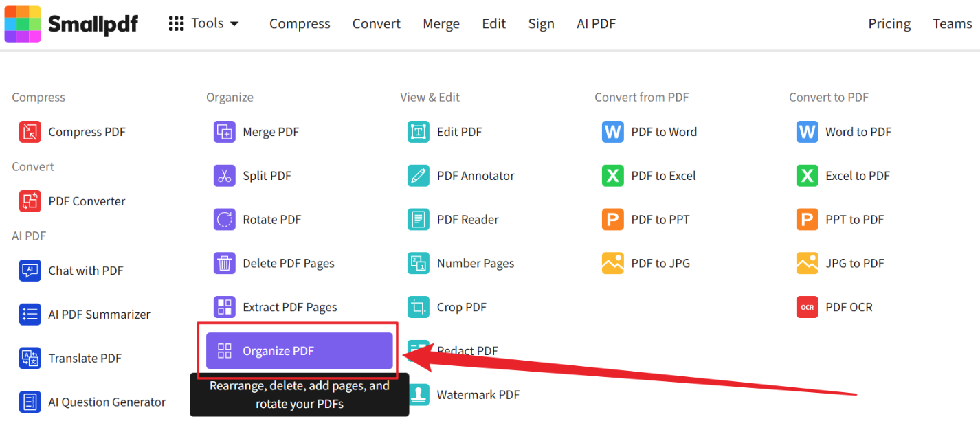Screen dimensions: 980x421
Task: Click the Compress PDF icon
Action: pos(30,132)
